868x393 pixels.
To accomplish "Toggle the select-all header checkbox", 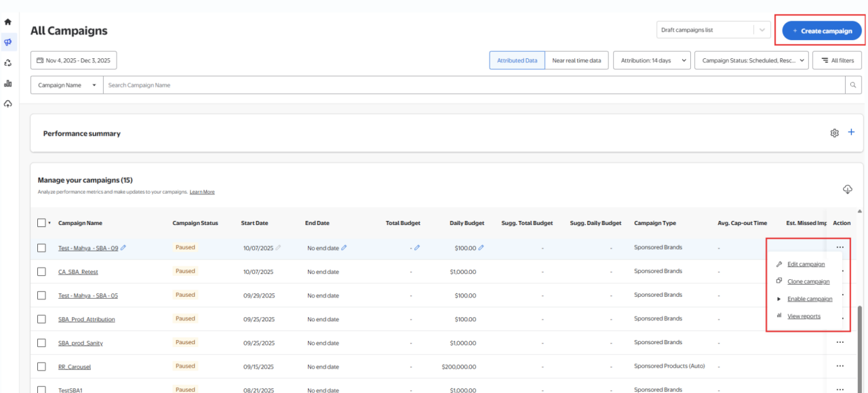I will (41, 223).
